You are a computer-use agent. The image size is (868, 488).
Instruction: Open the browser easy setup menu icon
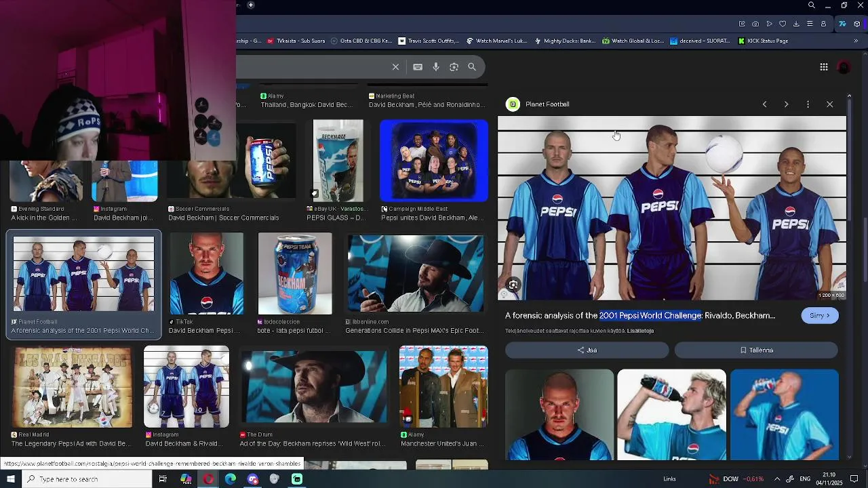[810, 24]
